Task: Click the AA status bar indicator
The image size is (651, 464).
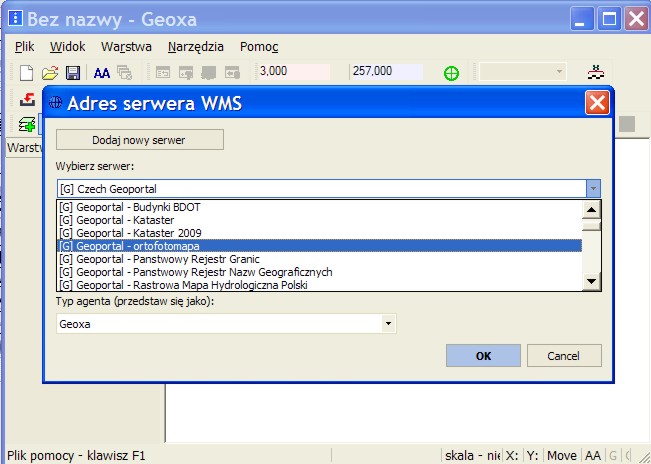Action: (592, 456)
